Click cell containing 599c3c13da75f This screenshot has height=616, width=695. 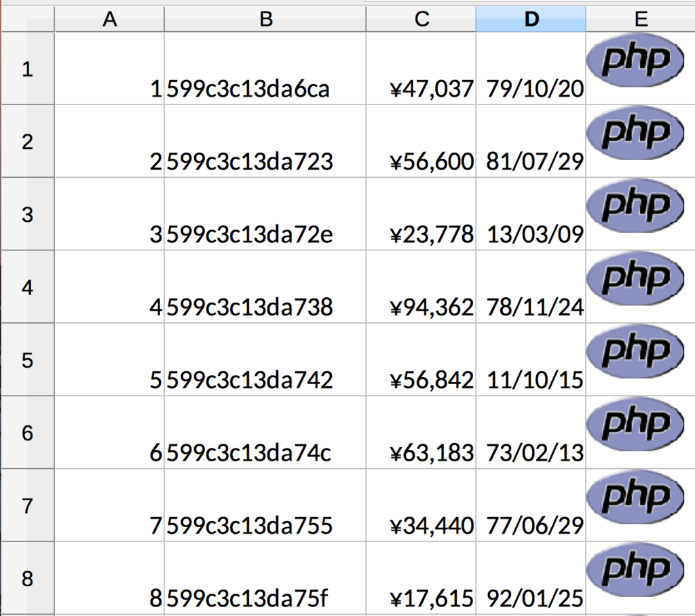click(265, 578)
